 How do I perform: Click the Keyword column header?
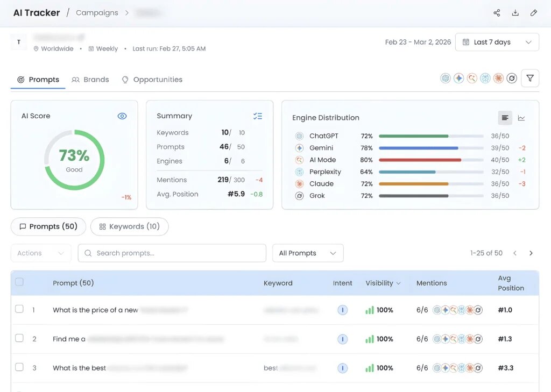point(278,283)
